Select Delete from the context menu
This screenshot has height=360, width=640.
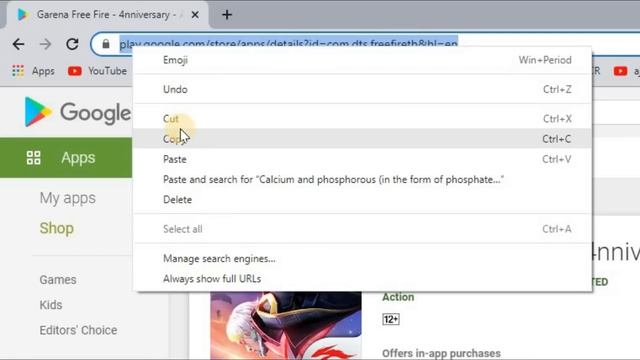pyautogui.click(x=362, y=200)
